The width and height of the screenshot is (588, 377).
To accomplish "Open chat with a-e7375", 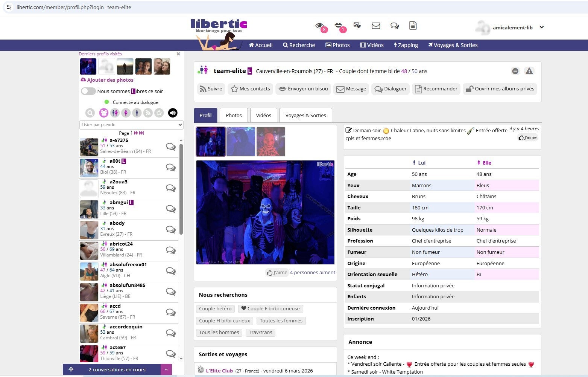I will click(171, 147).
